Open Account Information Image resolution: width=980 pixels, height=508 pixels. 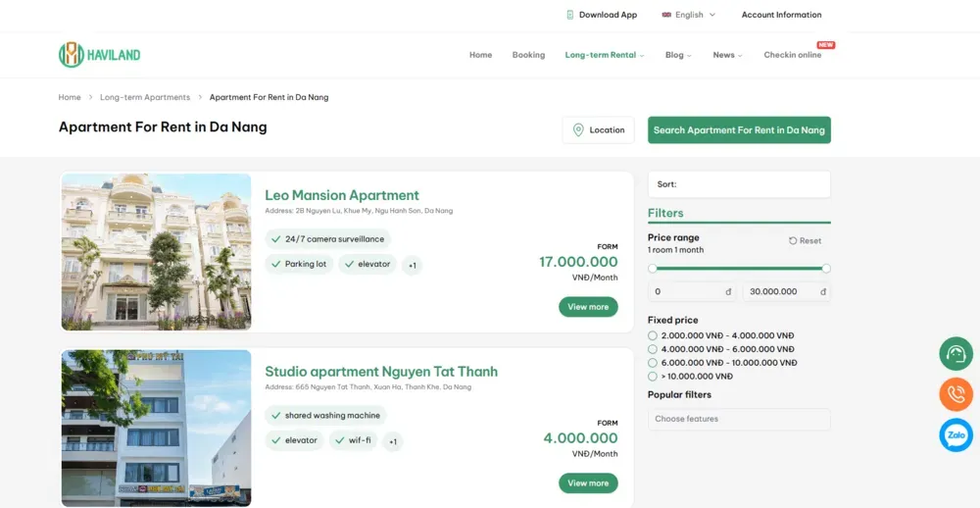coord(781,15)
